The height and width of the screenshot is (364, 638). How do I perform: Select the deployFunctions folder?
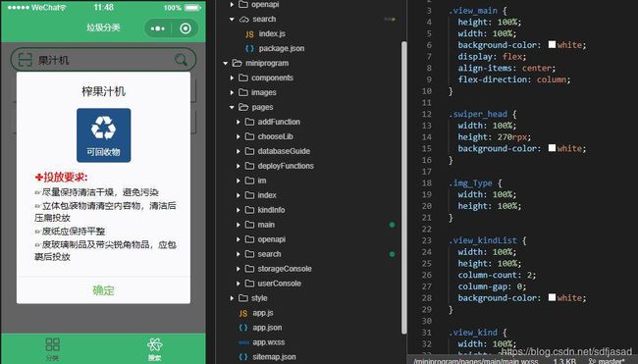(x=286, y=166)
